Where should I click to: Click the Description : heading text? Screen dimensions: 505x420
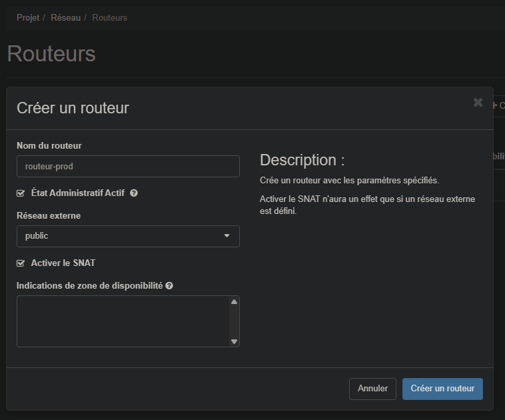coord(302,160)
